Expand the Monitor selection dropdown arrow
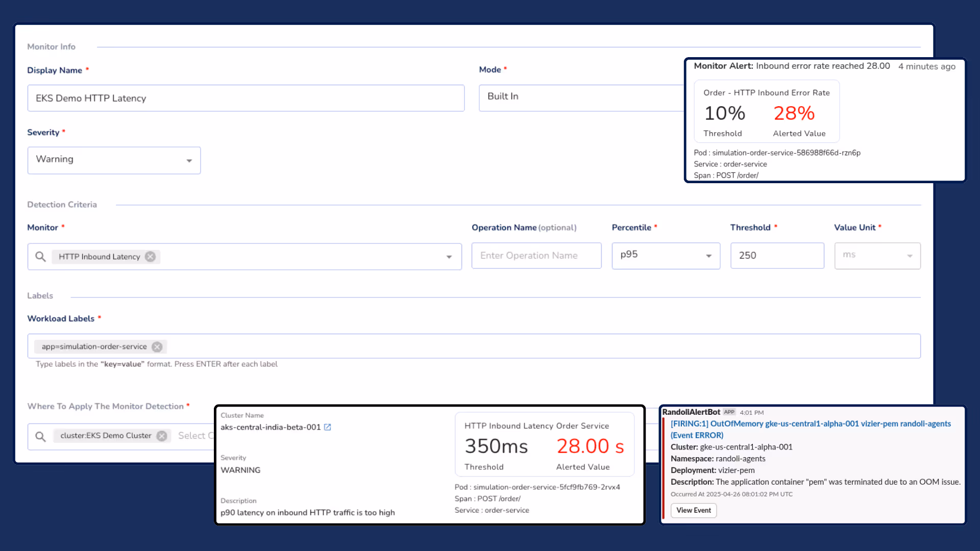This screenshot has width=980, height=551. (449, 257)
